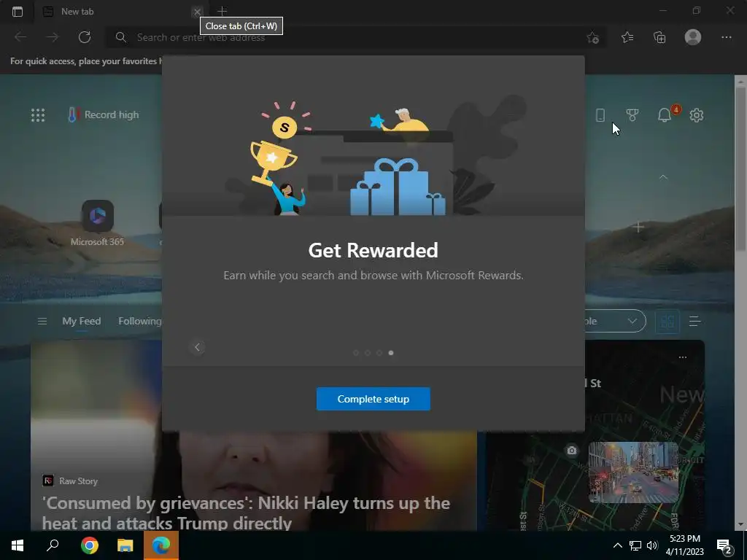Select the first carousel dot indicator
747x560 pixels.
click(356, 353)
